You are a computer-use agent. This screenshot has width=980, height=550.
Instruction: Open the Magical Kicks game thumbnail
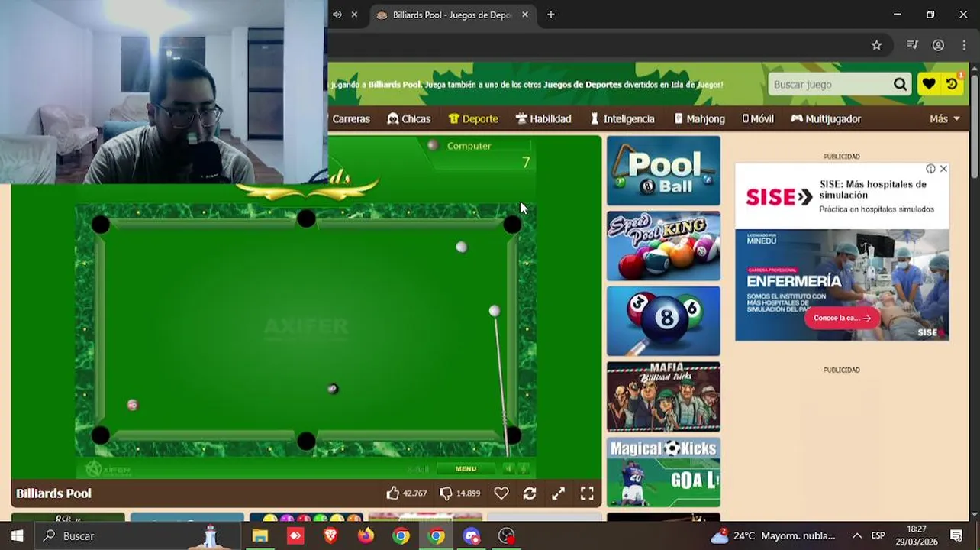[x=663, y=472]
